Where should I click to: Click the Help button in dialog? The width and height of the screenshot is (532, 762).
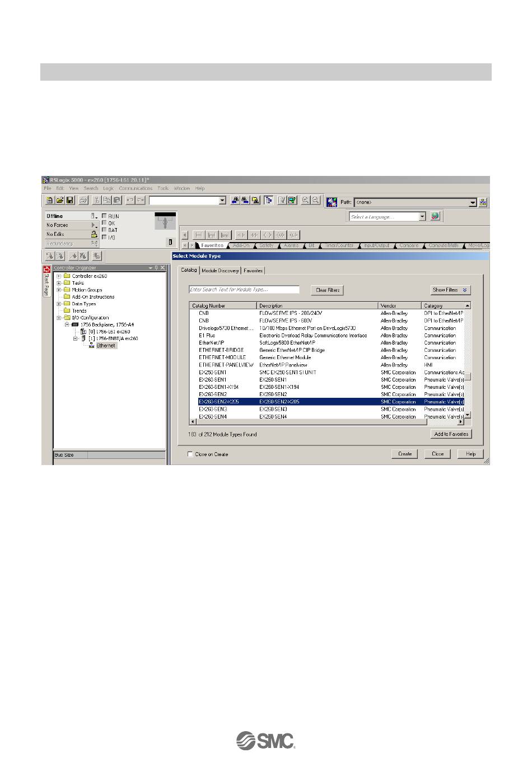pos(470,454)
